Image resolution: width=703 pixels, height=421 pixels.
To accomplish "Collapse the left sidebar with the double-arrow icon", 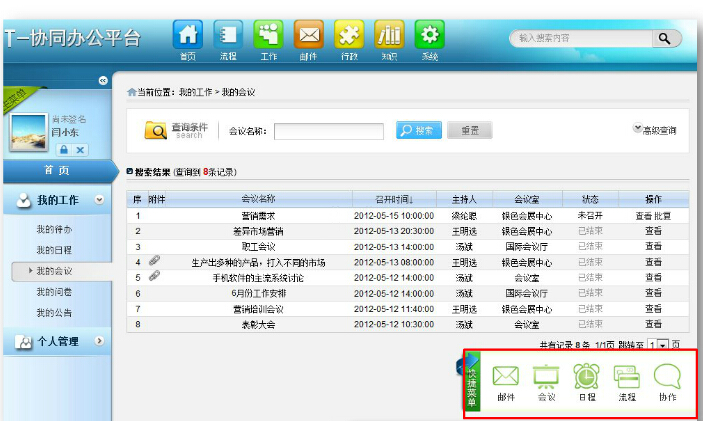I will tap(103, 80).
